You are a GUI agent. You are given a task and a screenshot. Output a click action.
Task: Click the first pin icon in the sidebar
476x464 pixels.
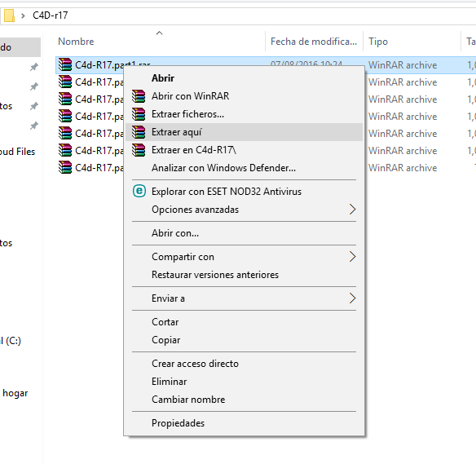(x=34, y=67)
